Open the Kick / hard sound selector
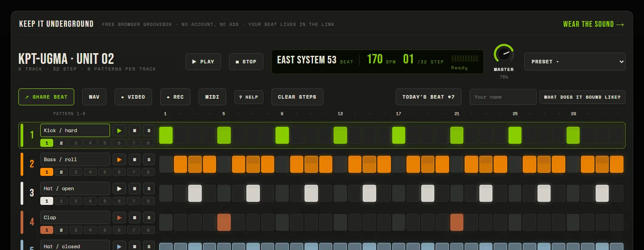Screen dimensions: 644x250 click(x=75, y=130)
